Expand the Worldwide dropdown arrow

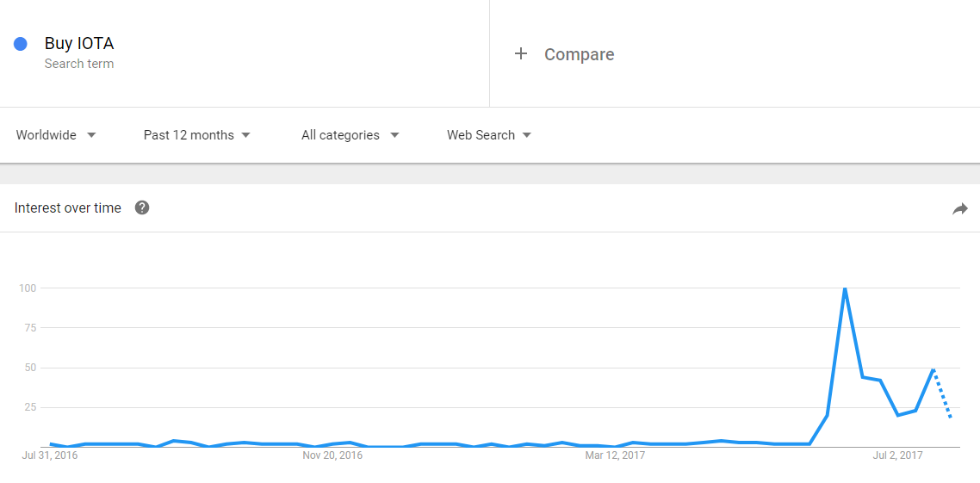click(91, 135)
